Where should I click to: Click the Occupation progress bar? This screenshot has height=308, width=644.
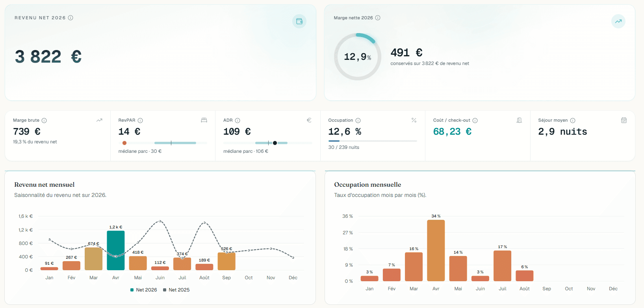pos(373,141)
